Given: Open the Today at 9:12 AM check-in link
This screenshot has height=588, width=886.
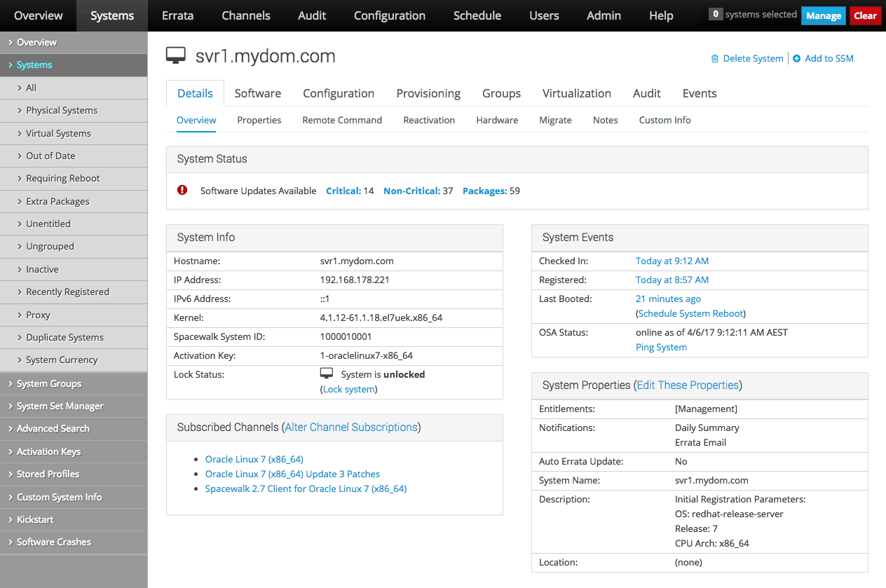Looking at the screenshot, I should (672, 261).
